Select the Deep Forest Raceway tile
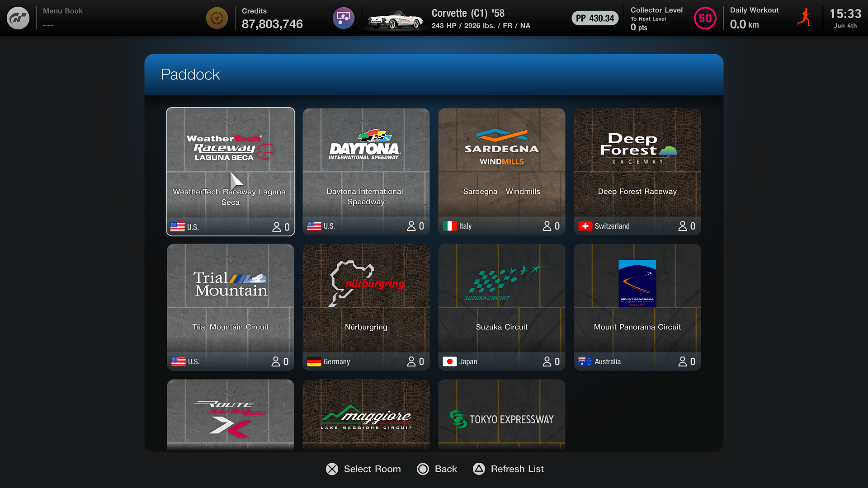The height and width of the screenshot is (488, 868). tap(637, 172)
